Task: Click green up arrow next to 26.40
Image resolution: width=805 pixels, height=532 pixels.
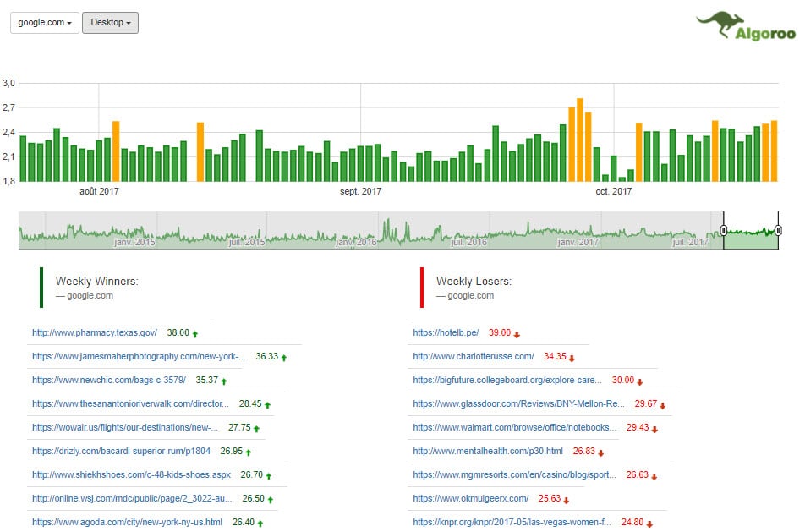Action: click(x=260, y=524)
